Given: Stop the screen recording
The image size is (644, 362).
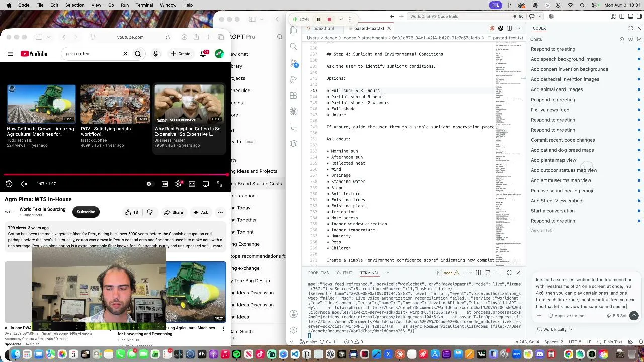Looking at the screenshot, I should (x=329, y=19).
